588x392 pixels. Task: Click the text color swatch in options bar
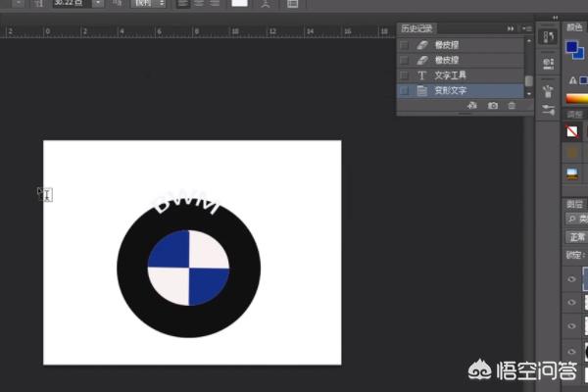click(x=240, y=3)
